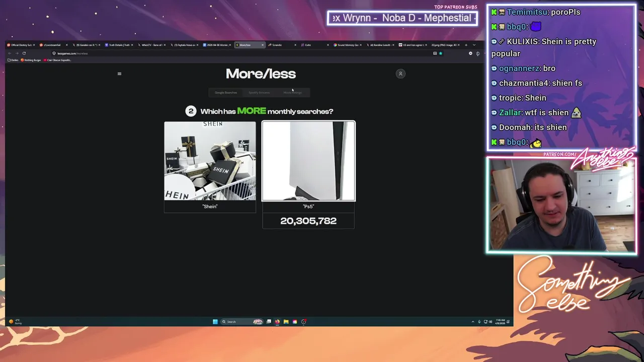Switch to the 2Q.png image tab
644x362 pixels.
[444, 45]
